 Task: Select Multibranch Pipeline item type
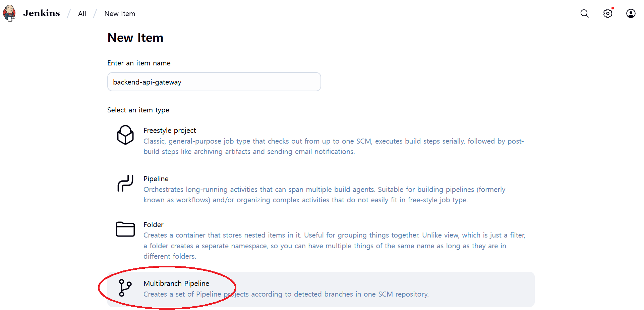coord(176,283)
